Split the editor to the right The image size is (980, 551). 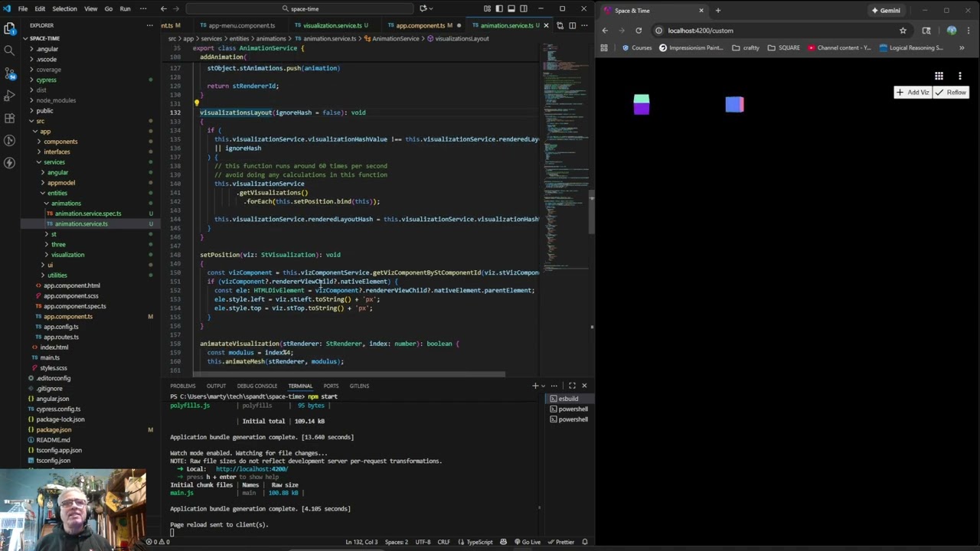(x=572, y=25)
